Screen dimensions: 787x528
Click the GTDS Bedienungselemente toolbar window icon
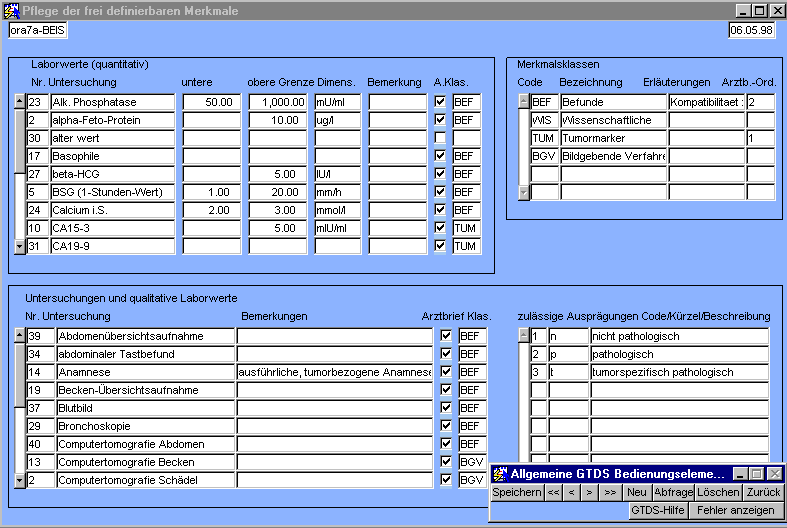click(500, 474)
